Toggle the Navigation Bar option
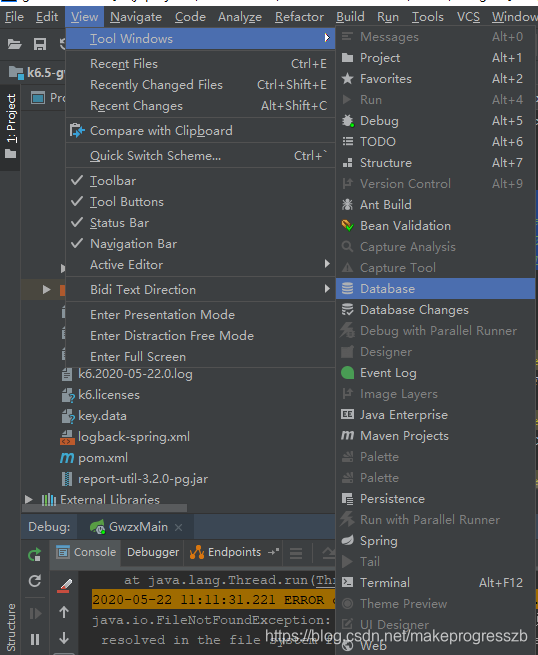 click(x=200, y=244)
